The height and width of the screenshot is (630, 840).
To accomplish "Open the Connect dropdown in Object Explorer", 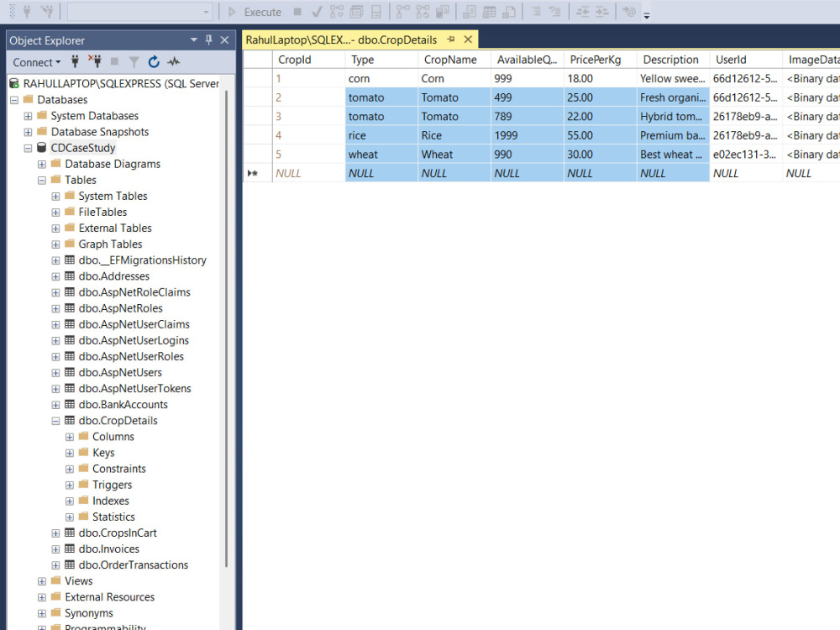I will click(x=36, y=62).
